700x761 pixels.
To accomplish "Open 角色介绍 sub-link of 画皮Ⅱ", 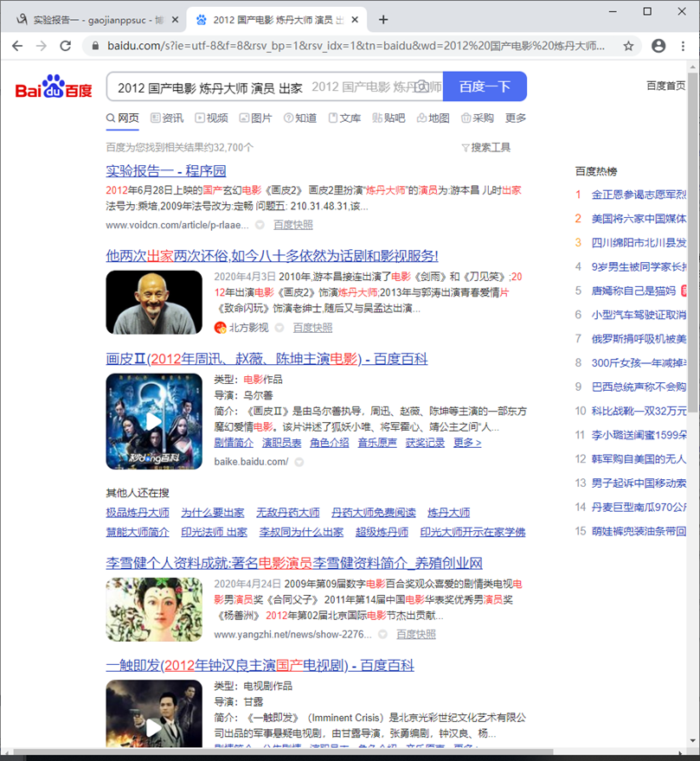I will [x=330, y=443].
